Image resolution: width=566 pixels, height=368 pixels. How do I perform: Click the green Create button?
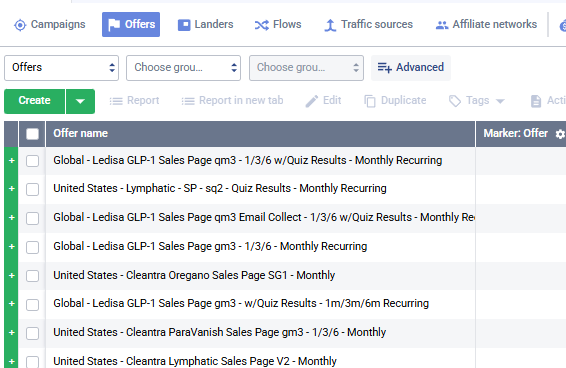pos(34,101)
